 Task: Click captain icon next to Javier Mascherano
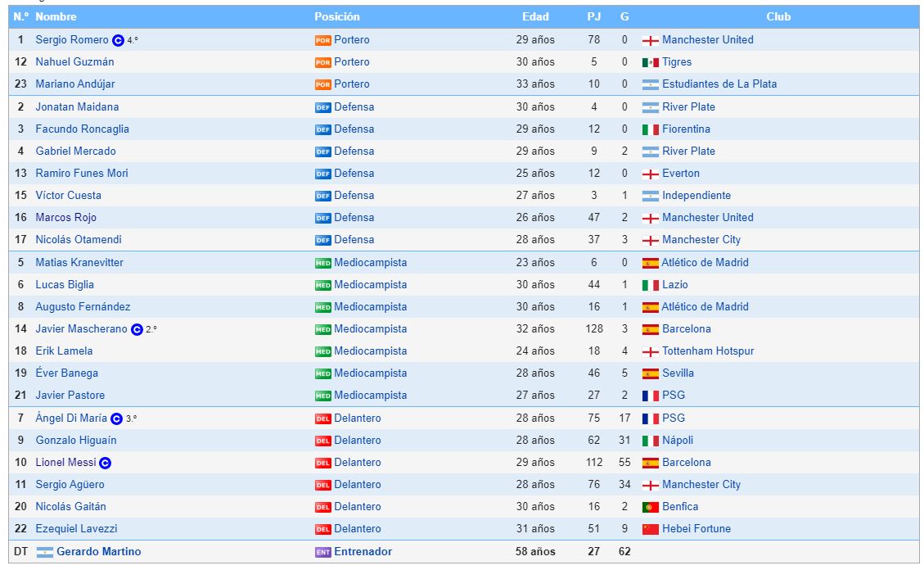tap(137, 329)
